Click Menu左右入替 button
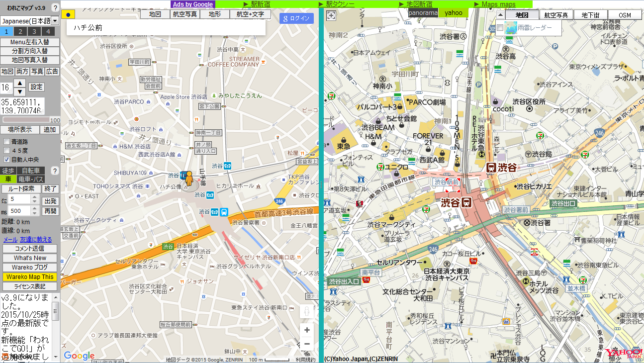This screenshot has height=363, width=644. 30,42
